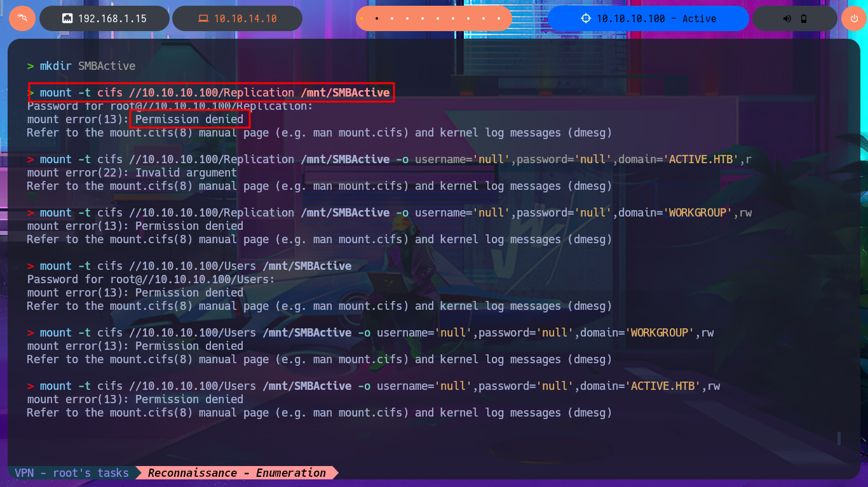The width and height of the screenshot is (868, 487).
Task: Click the VPN IP 10.10.14.10 label
Action: [245, 18]
